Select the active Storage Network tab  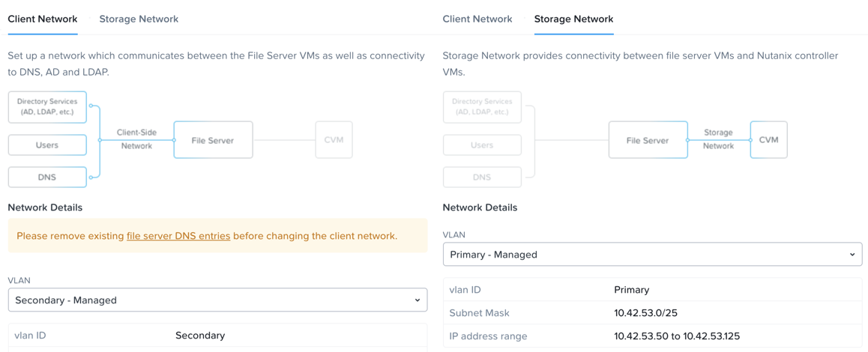[x=573, y=19]
